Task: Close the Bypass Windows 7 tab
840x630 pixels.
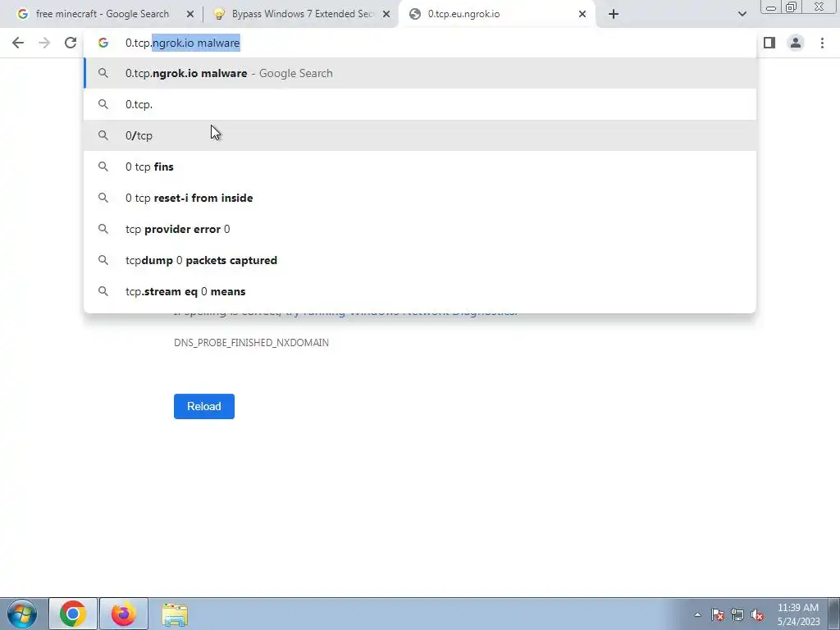Action: (x=386, y=14)
